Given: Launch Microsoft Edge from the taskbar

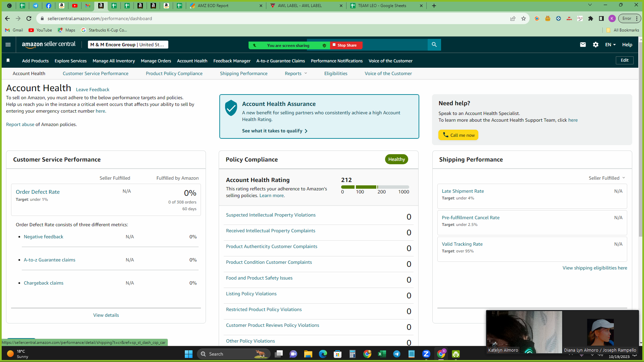Looking at the screenshot, I should click(323, 354).
